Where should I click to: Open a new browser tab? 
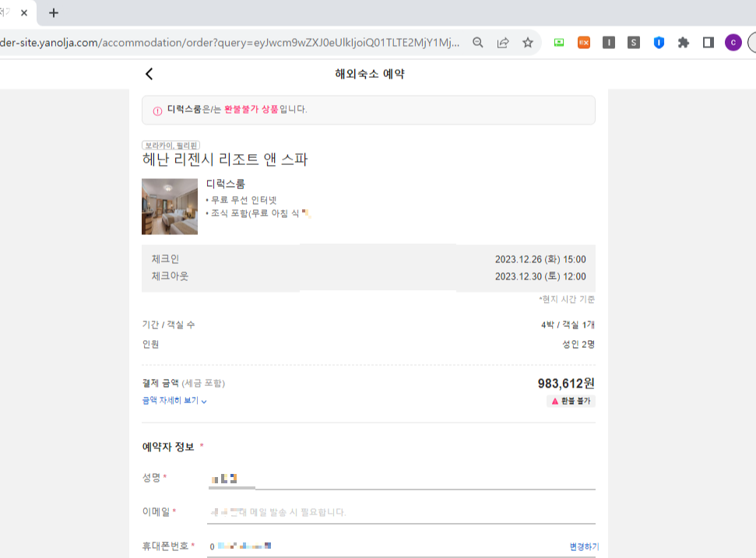point(54,13)
